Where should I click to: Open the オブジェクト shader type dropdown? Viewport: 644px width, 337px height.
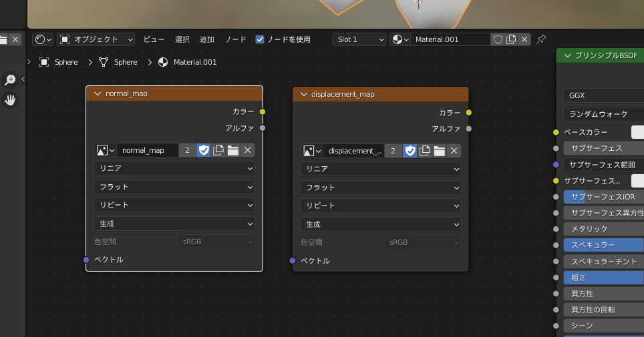coord(96,39)
